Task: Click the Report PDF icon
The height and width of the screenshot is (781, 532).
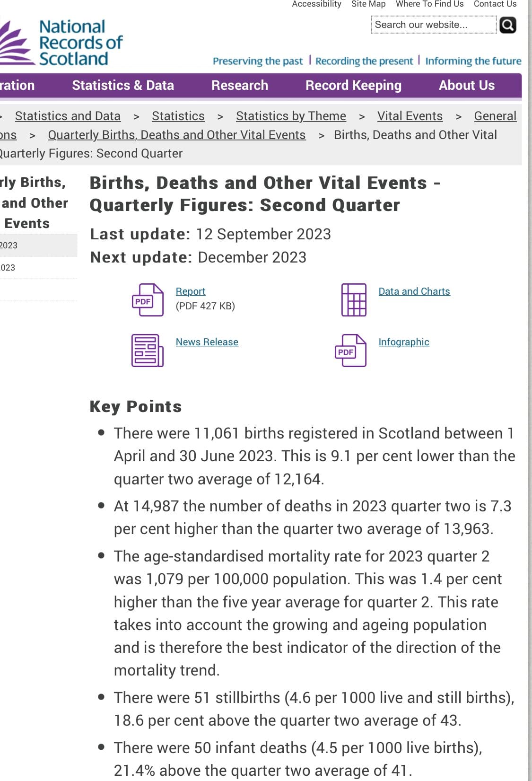Action: [148, 300]
